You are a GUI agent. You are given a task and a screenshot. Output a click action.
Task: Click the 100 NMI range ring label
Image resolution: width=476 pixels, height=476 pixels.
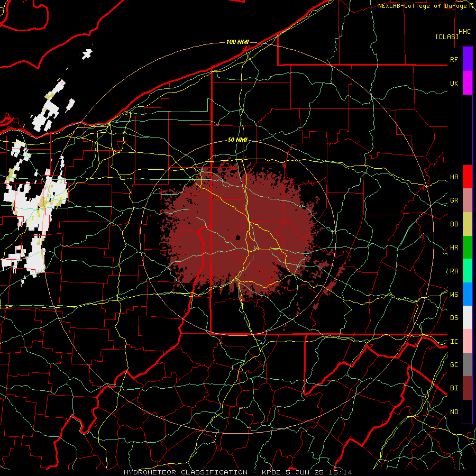237,42
